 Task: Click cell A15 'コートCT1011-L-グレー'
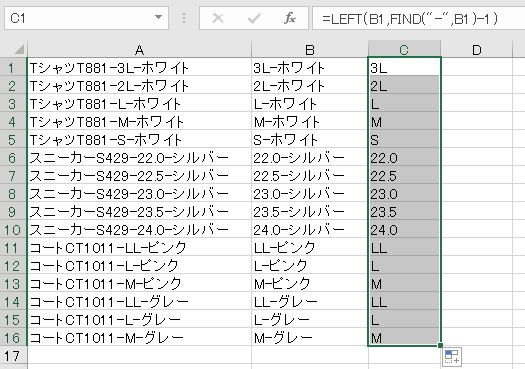[139, 320]
